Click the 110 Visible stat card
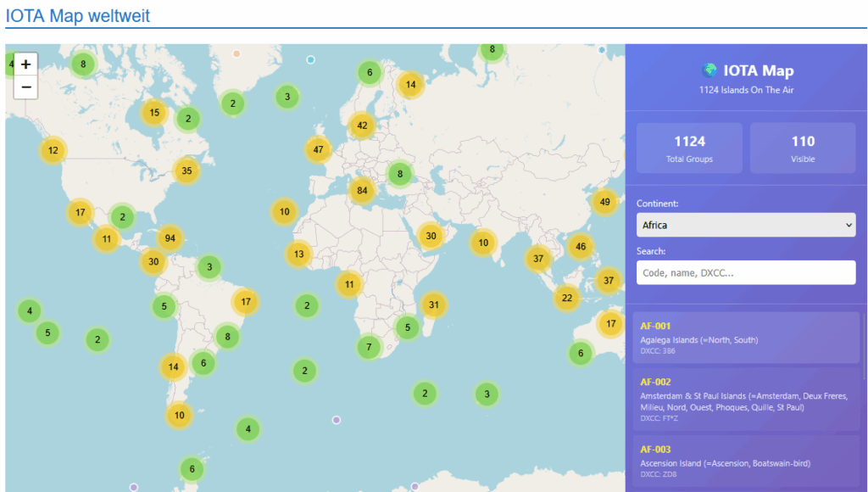The width and height of the screenshot is (868, 492). click(x=802, y=148)
